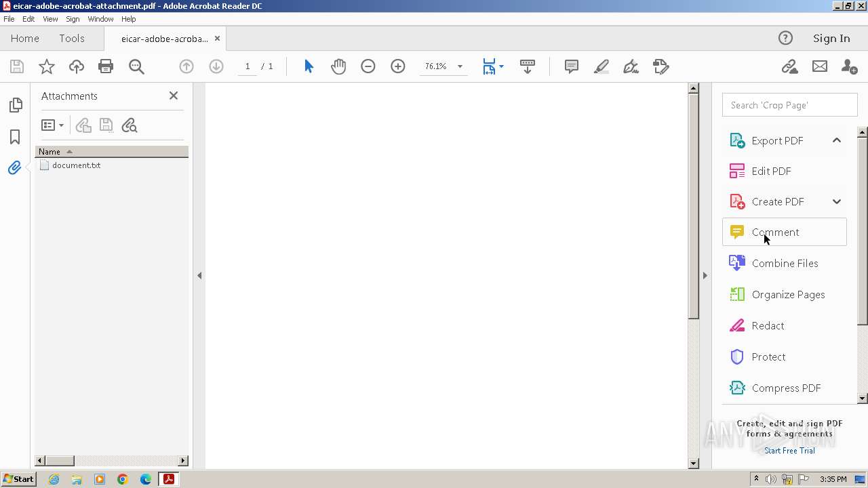The width and height of the screenshot is (868, 488).
Task: Open the Redact tool
Action: [x=785, y=325]
